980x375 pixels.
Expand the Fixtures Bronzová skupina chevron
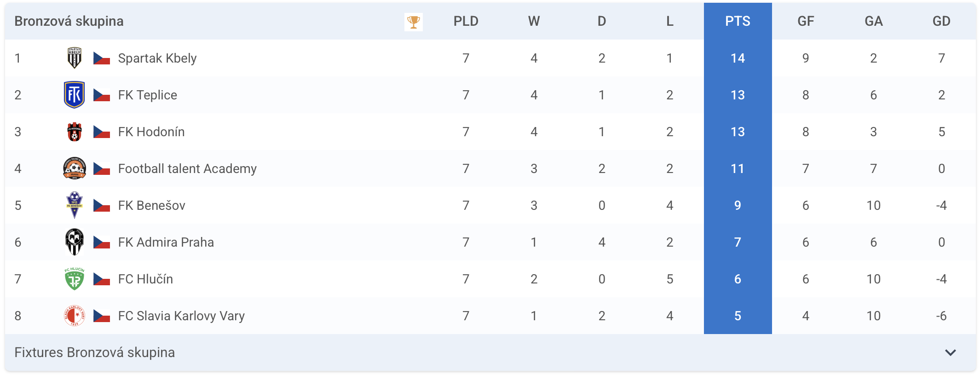click(x=950, y=352)
